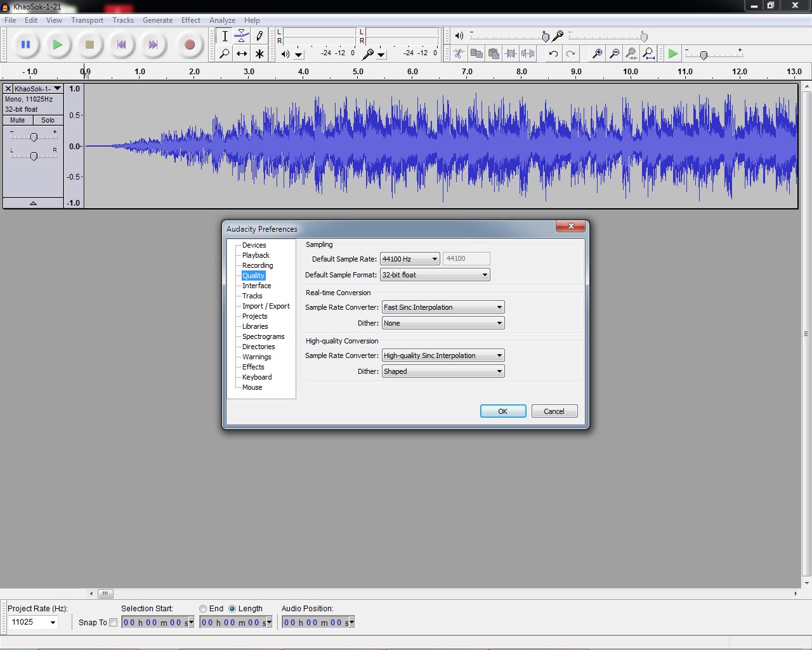
Task: Click the Zoom In icon
Action: [597, 54]
